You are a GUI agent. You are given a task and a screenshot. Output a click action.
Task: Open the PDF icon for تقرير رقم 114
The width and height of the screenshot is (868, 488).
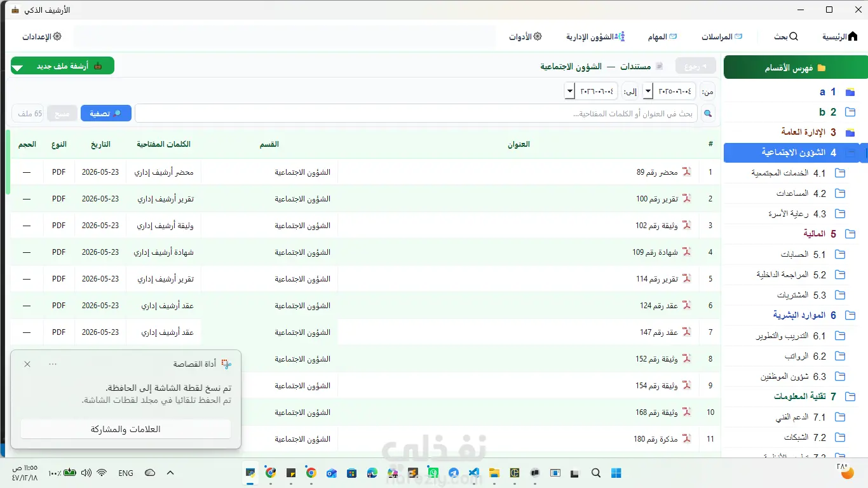686,278
